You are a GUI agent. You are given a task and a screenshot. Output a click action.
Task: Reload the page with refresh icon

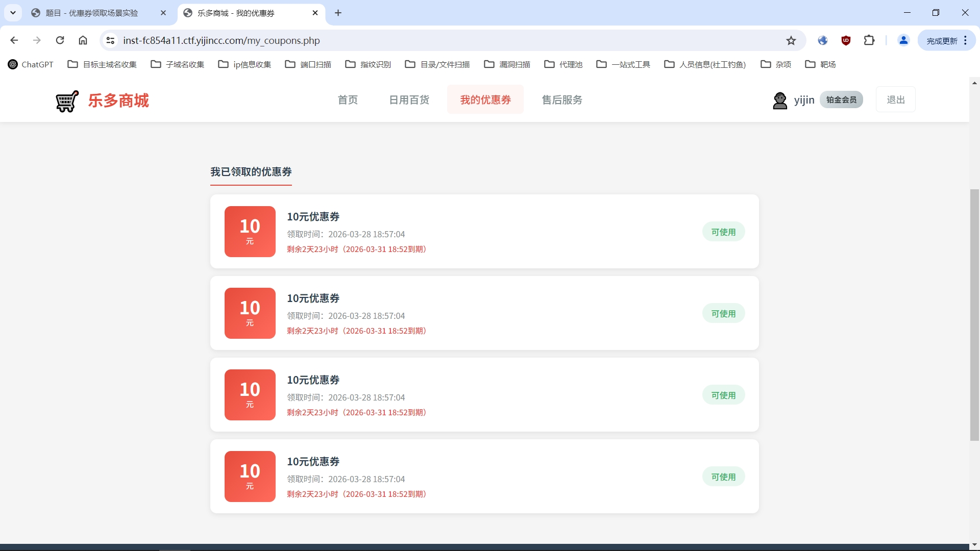click(60, 40)
